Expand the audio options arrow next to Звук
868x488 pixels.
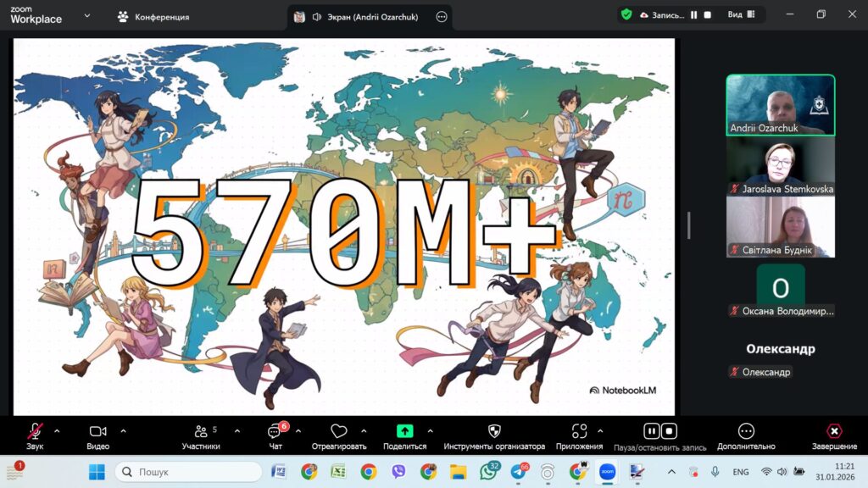57,430
